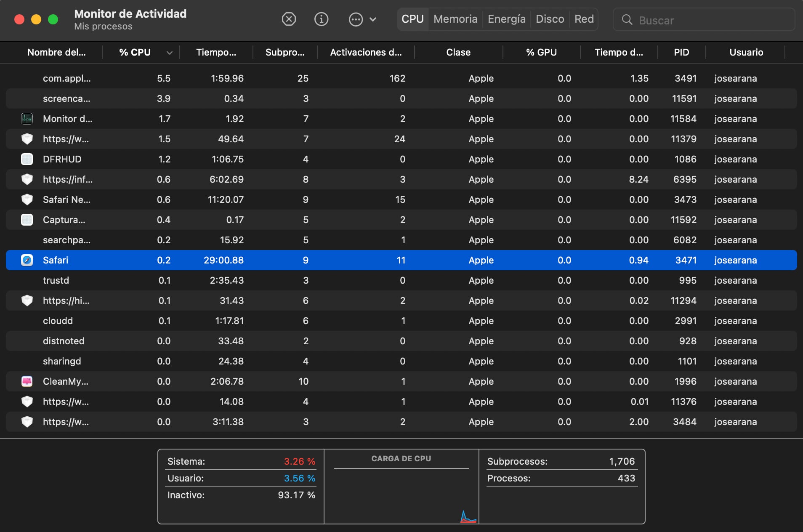Open the options dropdown chevron in toolbar
Viewport: 803px width, 532px height.
tap(372, 19)
